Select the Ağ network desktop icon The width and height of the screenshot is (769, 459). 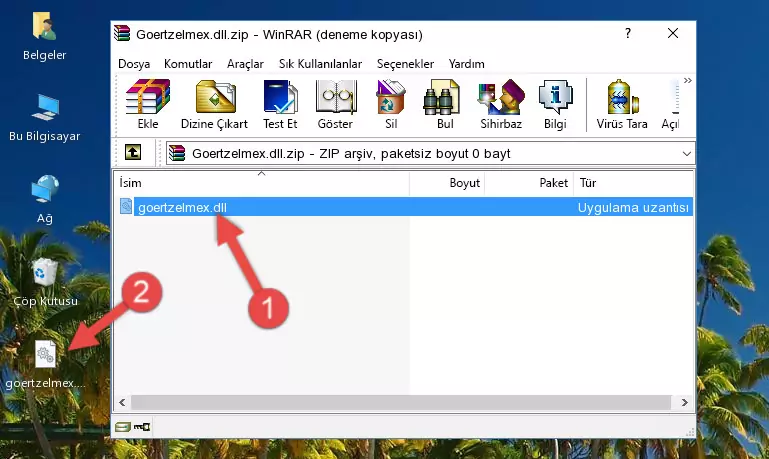tap(45, 200)
